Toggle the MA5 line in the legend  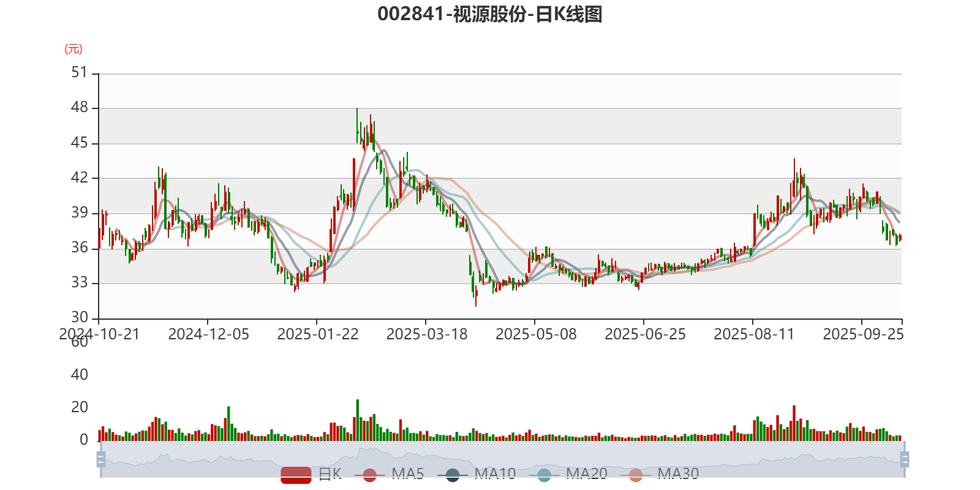[x=389, y=474]
